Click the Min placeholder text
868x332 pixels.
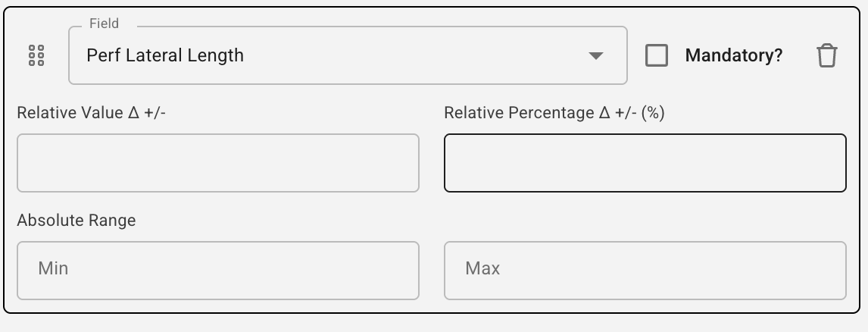pos(53,268)
